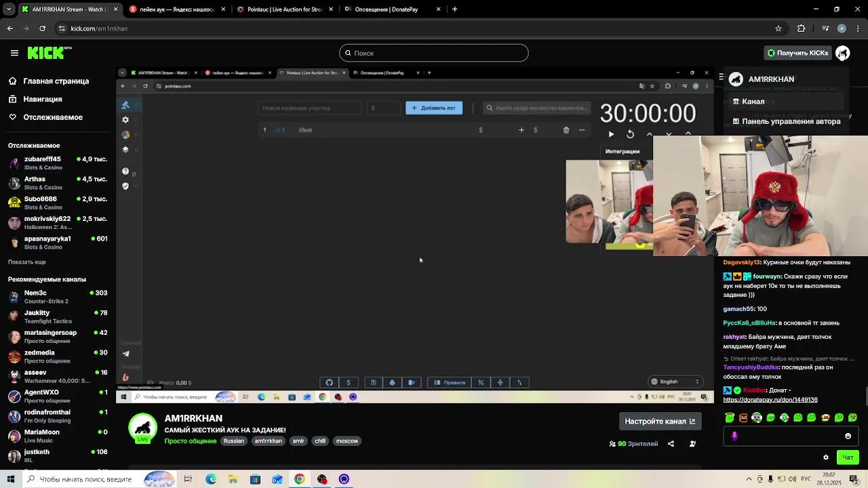
Task: Open the Kick sidebar hamburger menu
Action: [14, 53]
